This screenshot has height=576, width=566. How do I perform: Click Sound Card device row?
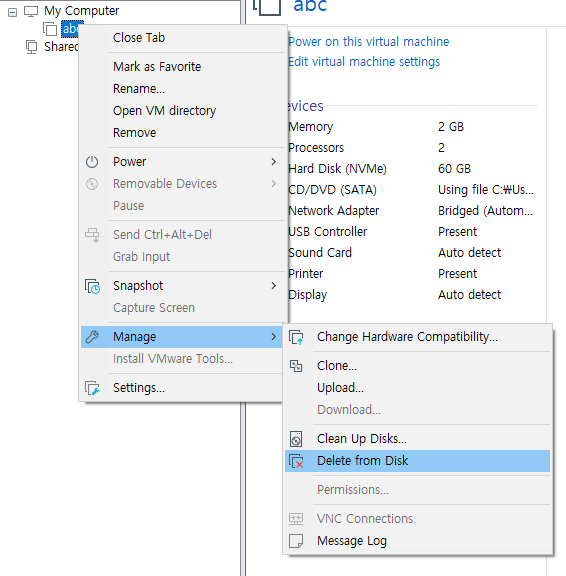[413, 252]
